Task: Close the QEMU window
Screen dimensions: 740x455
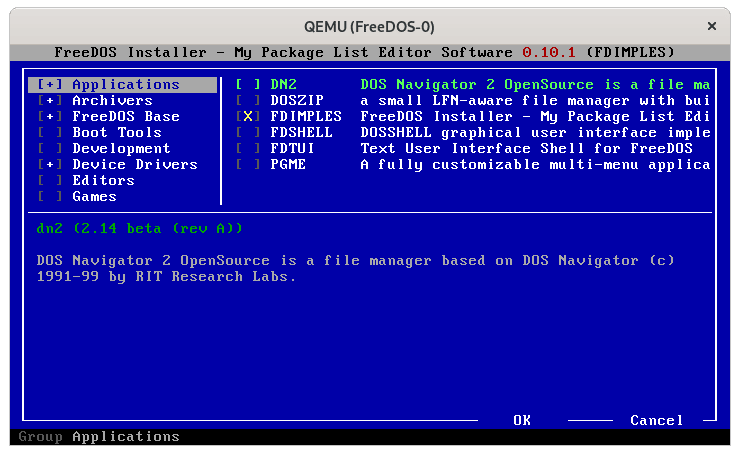Action: pyautogui.click(x=711, y=24)
